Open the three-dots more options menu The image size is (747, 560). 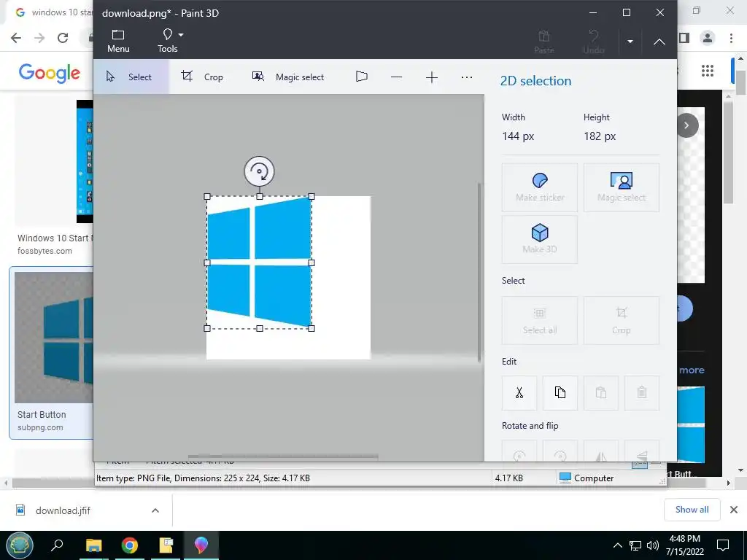(467, 77)
